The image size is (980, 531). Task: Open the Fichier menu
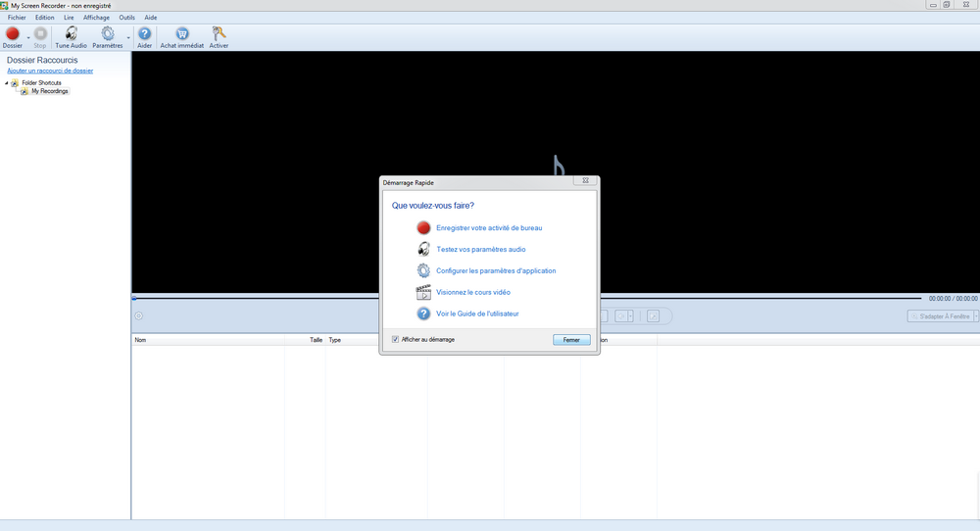click(17, 18)
